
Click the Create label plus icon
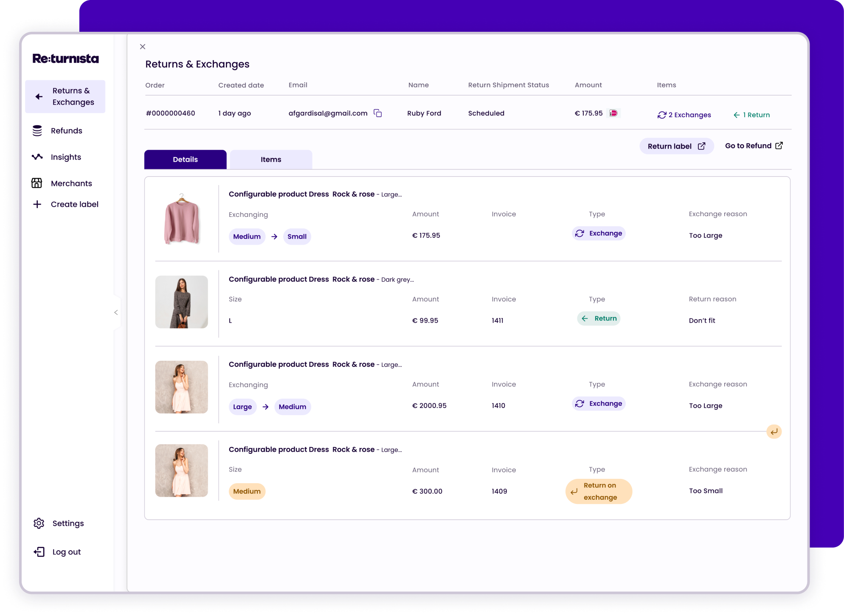37,204
